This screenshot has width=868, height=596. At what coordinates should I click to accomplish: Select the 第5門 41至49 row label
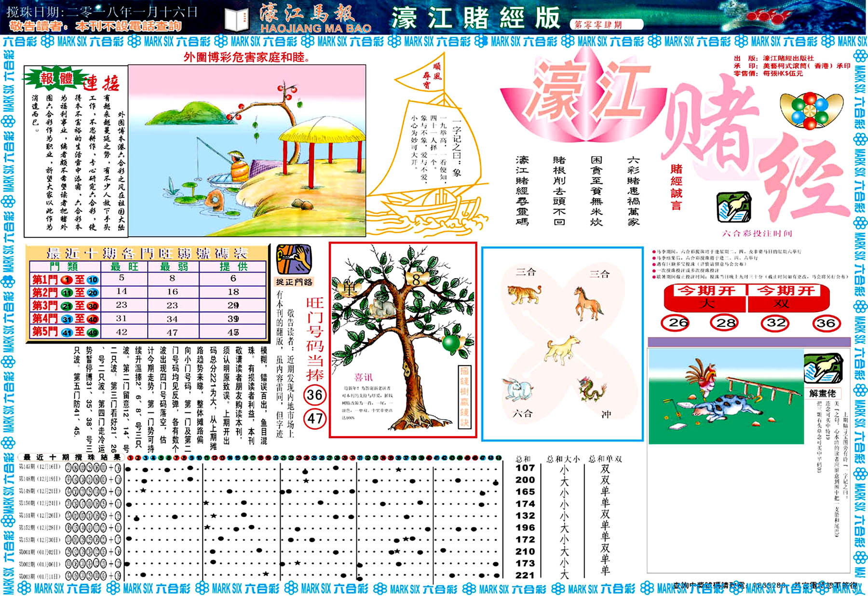65,332
